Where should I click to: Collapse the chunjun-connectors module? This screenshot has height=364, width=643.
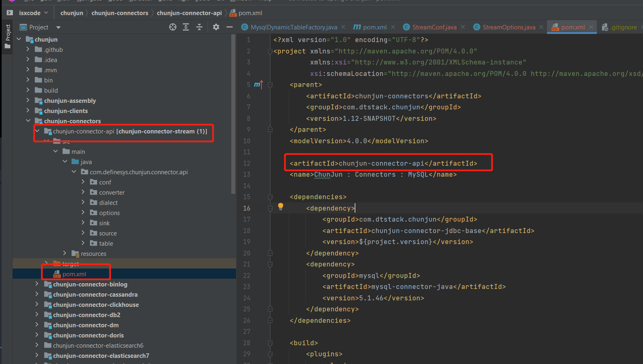pos(28,120)
